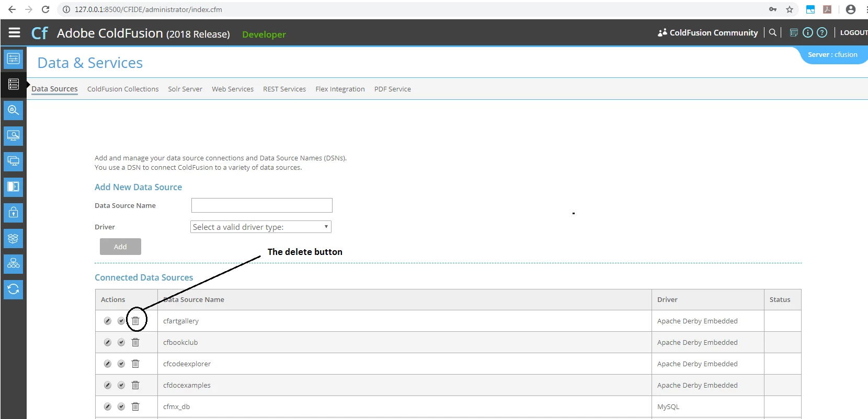Open the Security padlock sidebar icon
The height and width of the screenshot is (419, 868).
(x=14, y=213)
